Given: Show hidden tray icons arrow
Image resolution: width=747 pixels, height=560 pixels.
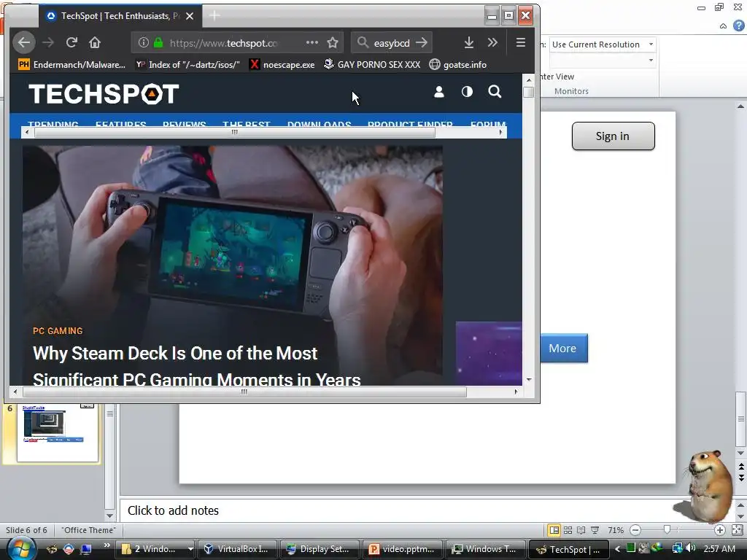Looking at the screenshot, I should click(617, 549).
